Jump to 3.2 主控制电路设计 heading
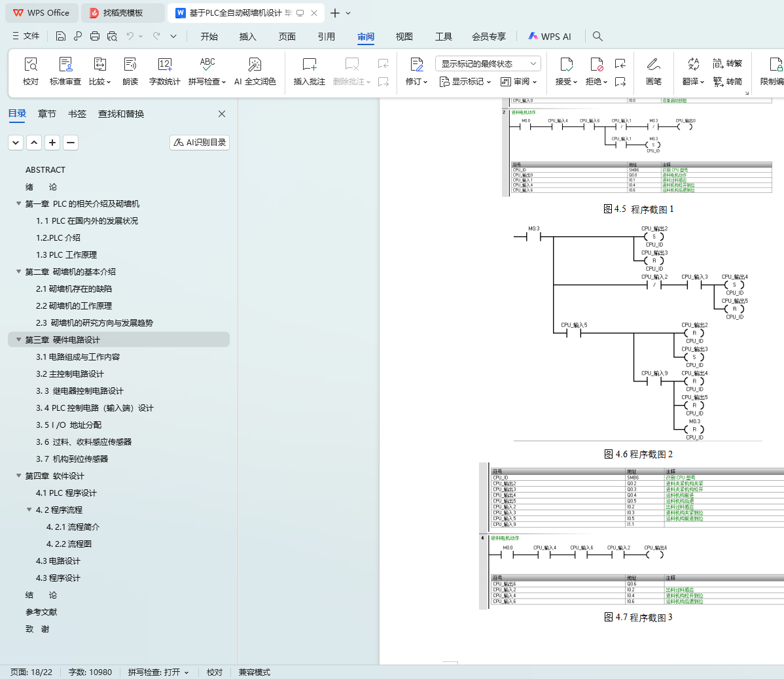 click(70, 374)
